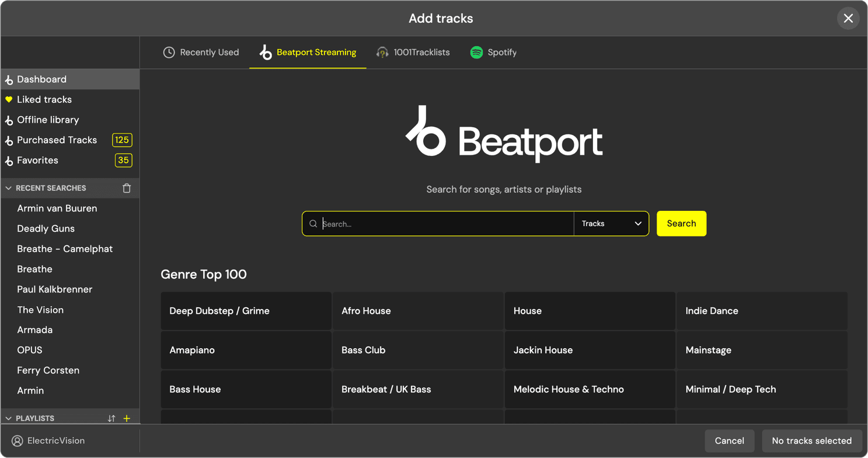Clear recent searches using the trash icon
Image resolution: width=868 pixels, height=458 pixels.
pyautogui.click(x=126, y=188)
